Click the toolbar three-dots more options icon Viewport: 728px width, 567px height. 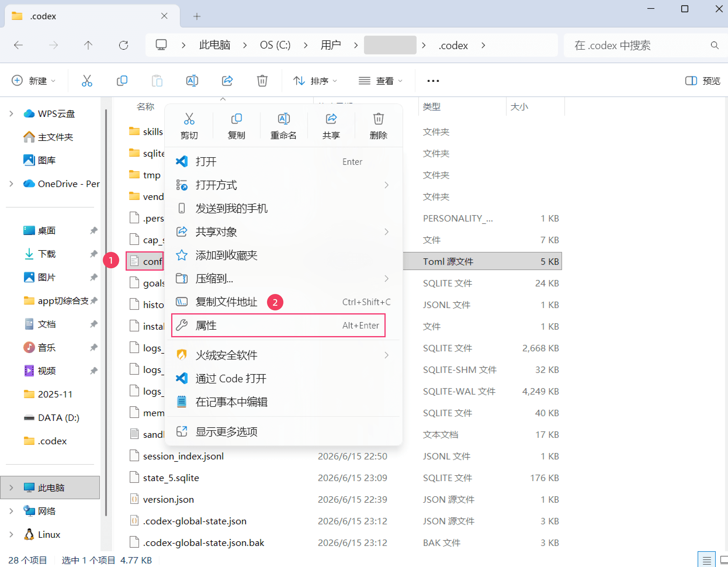click(433, 81)
